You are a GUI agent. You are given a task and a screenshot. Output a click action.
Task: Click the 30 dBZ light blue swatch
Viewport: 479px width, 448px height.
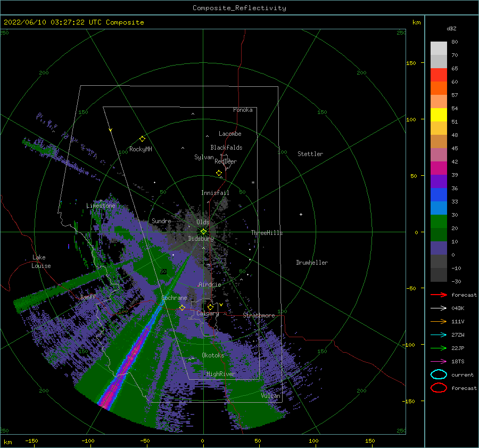pos(439,208)
